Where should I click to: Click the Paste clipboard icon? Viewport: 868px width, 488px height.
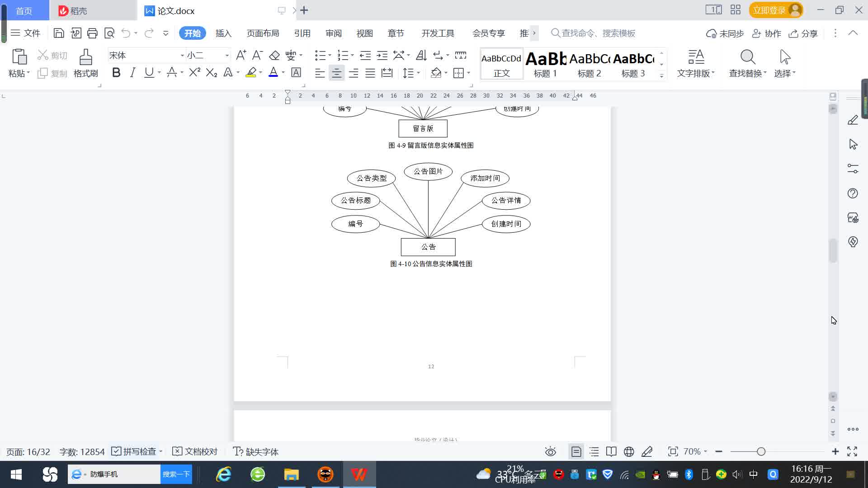(x=19, y=57)
